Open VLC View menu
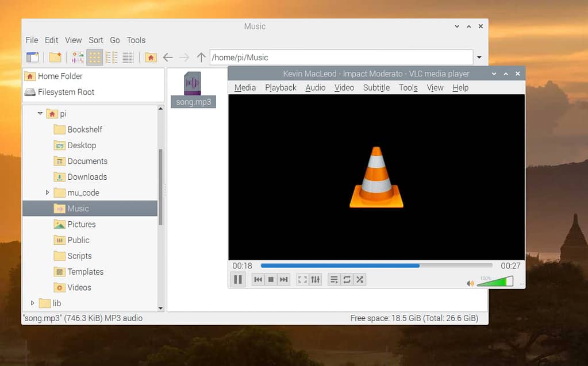The width and height of the screenshot is (588, 366). [435, 87]
